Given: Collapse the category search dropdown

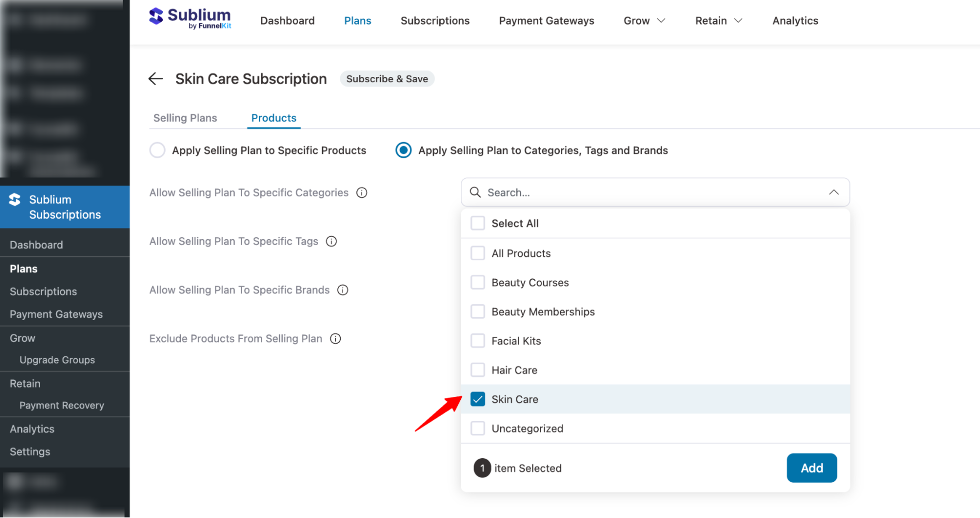Looking at the screenshot, I should pyautogui.click(x=834, y=192).
